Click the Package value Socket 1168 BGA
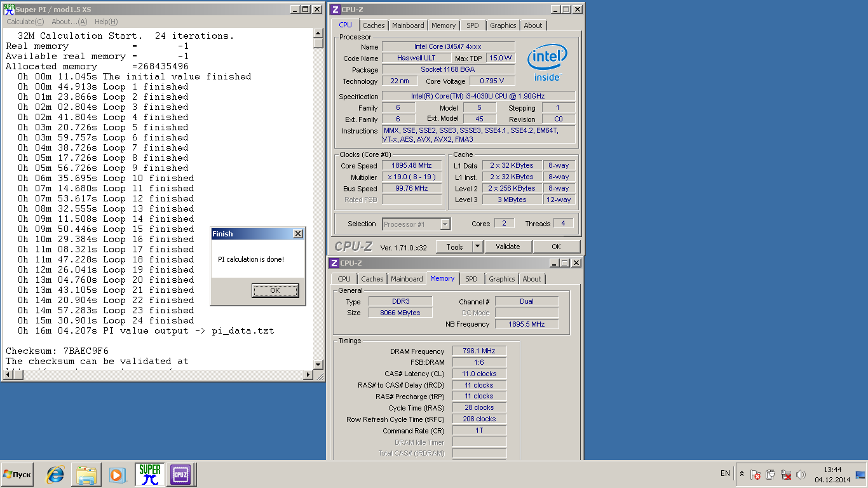The image size is (868, 488). [x=448, y=69]
